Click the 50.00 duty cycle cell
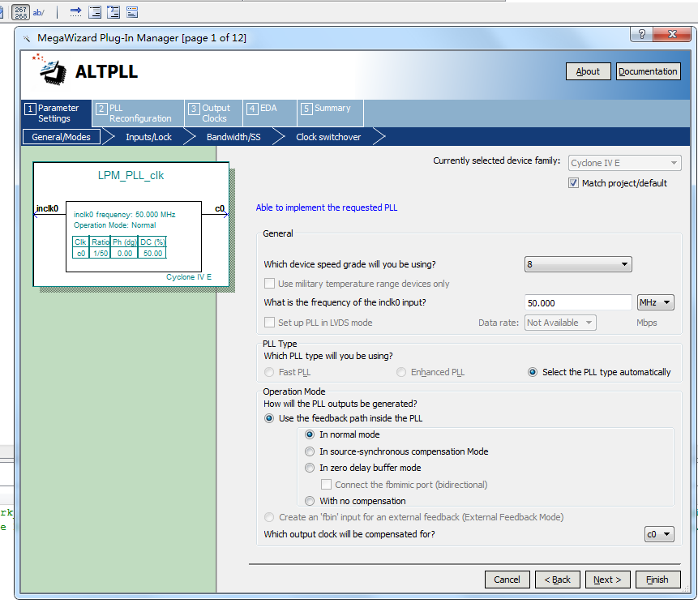The width and height of the screenshot is (698, 616). [x=152, y=253]
